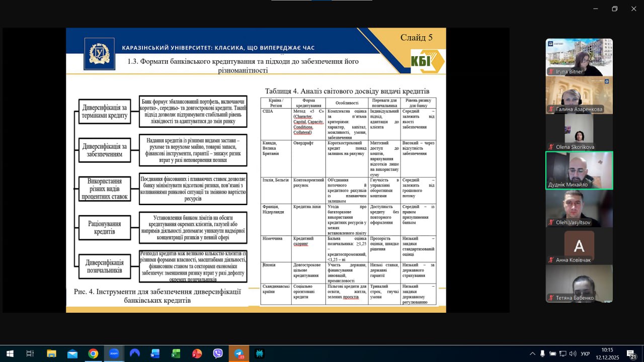Click the muted mic icon of Iryna Bitner
Image resolution: width=644 pixels, height=362 pixels.
pos(551,72)
